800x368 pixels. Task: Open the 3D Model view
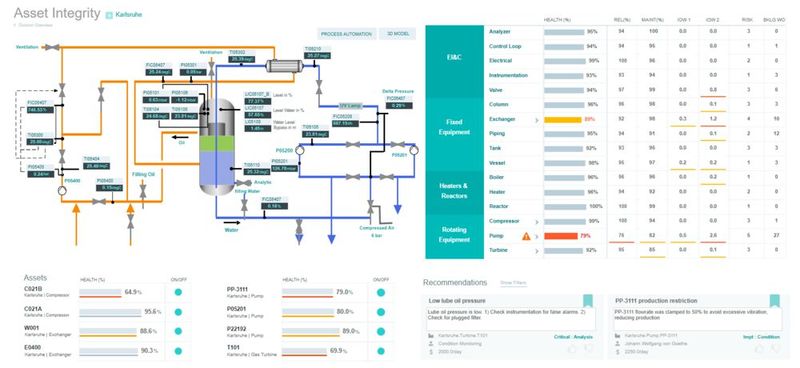coord(398,34)
